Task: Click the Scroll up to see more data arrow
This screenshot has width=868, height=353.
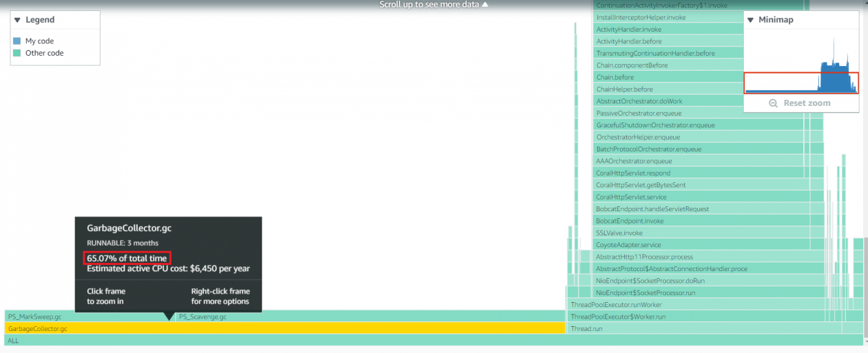Action: coord(484,5)
